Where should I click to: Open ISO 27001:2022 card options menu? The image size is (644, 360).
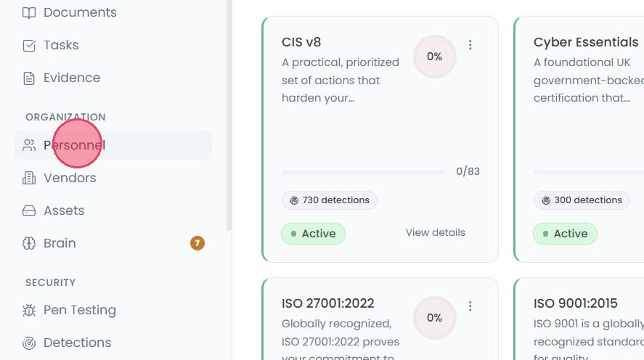470,306
